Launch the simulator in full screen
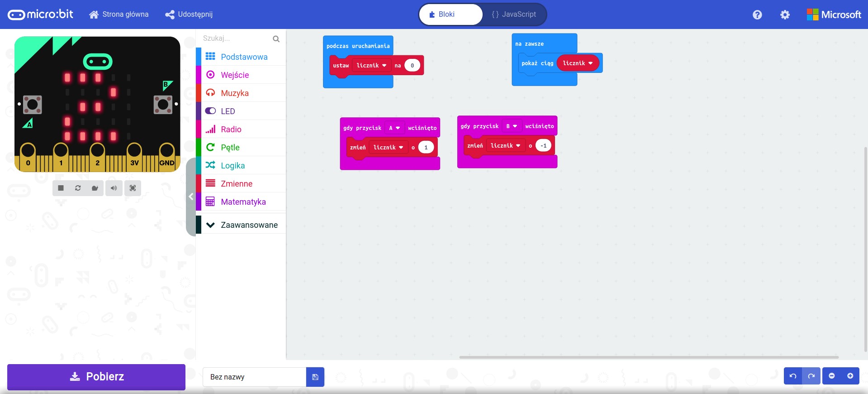 133,188
